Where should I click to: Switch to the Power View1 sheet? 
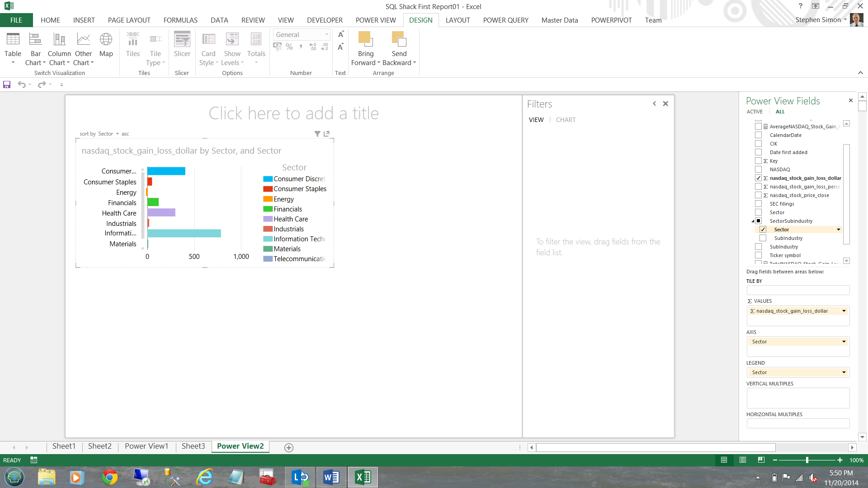click(x=146, y=446)
